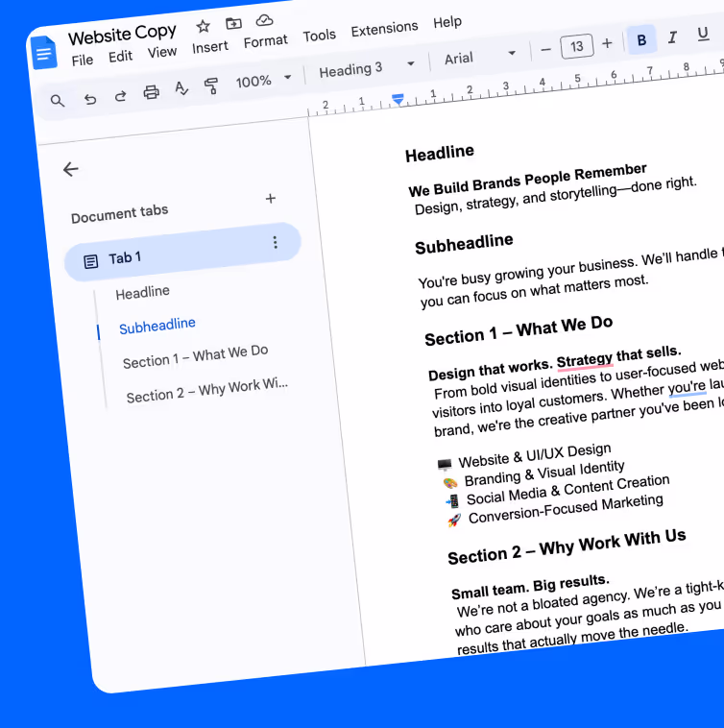
Task: Click 'Branding & Visual Identity' list item
Action: (544, 473)
